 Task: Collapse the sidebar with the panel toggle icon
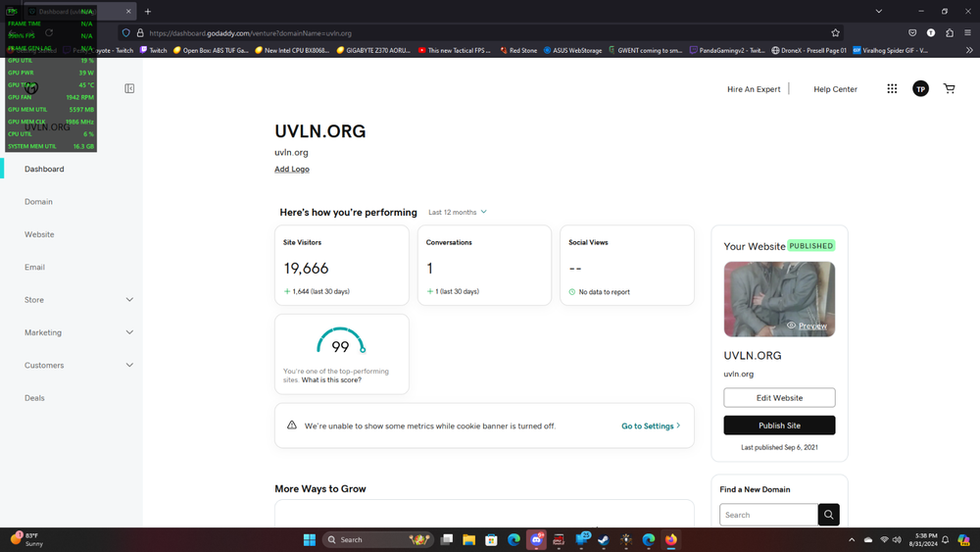(x=129, y=89)
